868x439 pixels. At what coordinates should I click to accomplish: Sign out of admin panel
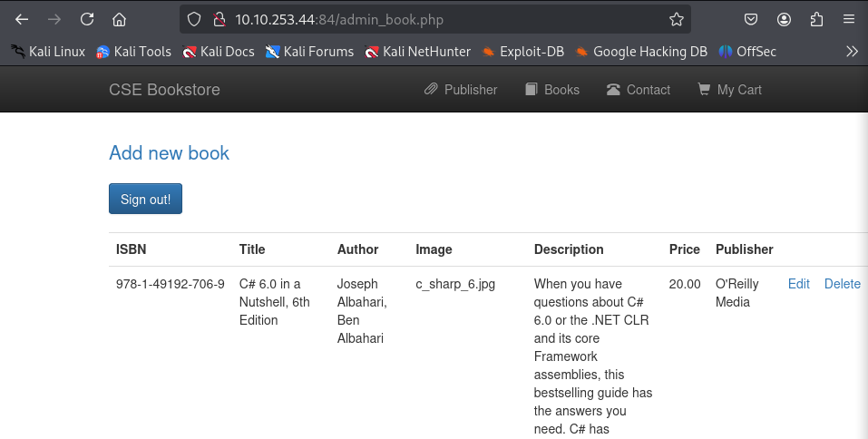146,199
